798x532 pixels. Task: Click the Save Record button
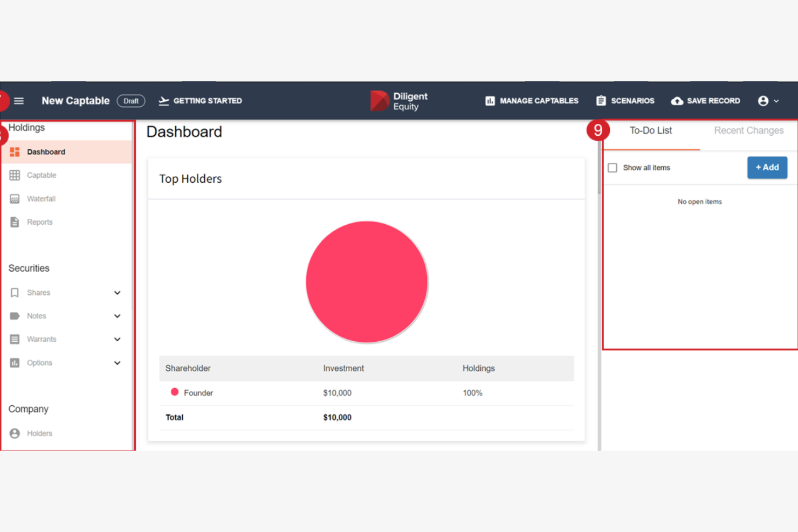coord(705,101)
